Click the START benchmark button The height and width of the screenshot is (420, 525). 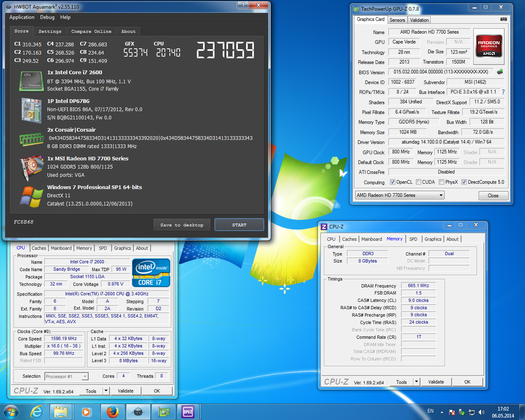click(x=239, y=225)
